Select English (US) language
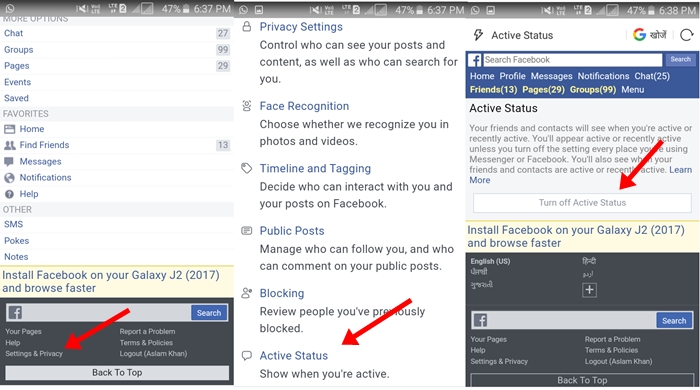 pyautogui.click(x=490, y=261)
